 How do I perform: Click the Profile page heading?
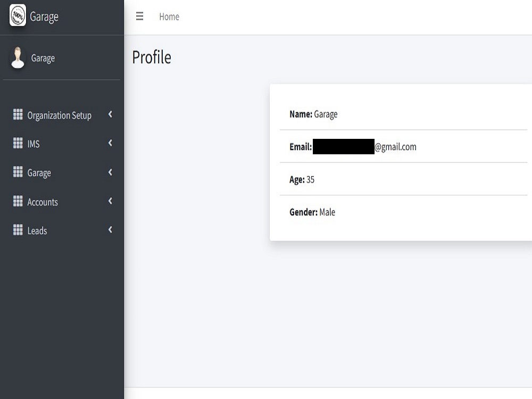pos(152,57)
